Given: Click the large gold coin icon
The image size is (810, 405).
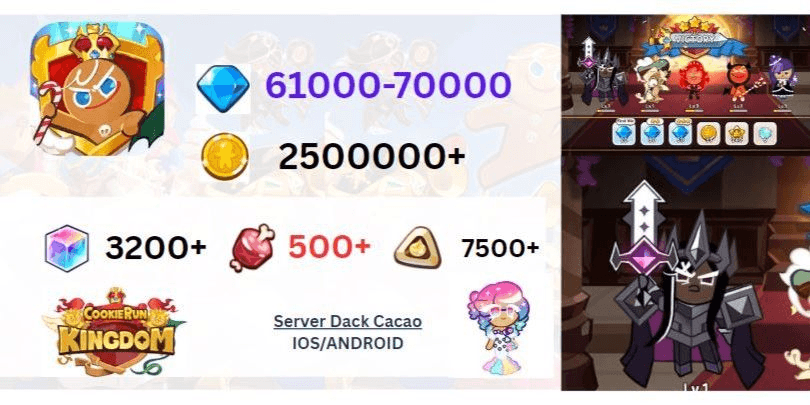Looking at the screenshot, I should [x=225, y=157].
